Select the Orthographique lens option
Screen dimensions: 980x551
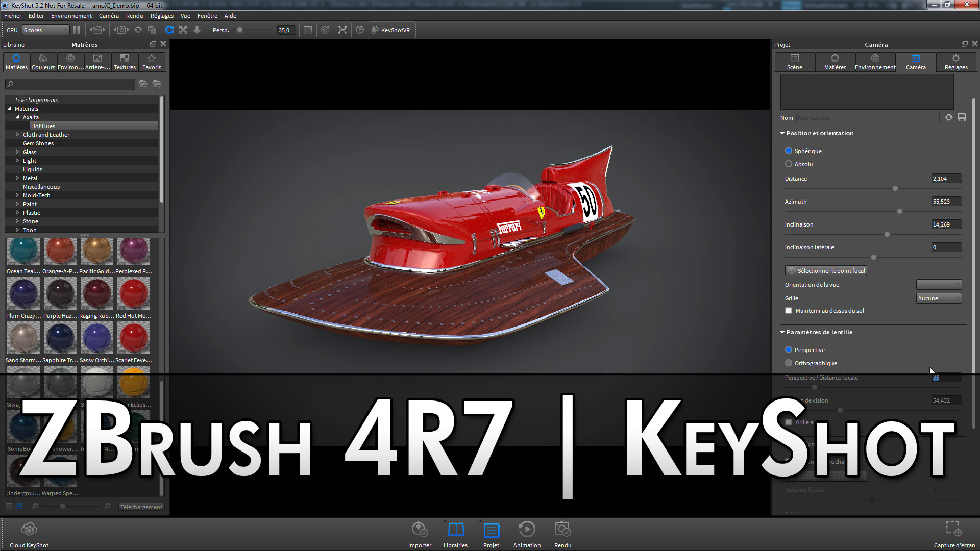(789, 363)
